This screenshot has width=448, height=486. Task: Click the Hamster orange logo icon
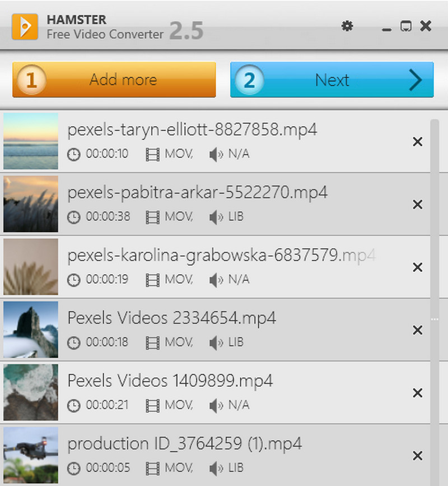point(25,27)
